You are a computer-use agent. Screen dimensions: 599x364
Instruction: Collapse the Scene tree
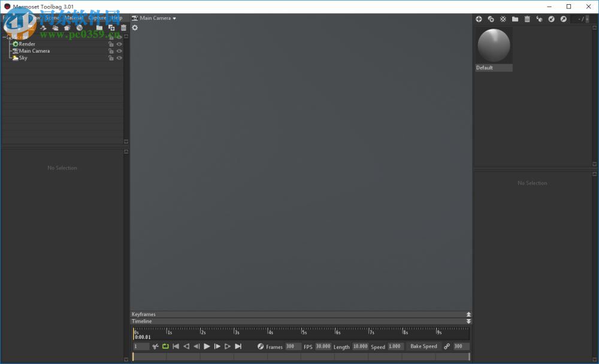4,37
